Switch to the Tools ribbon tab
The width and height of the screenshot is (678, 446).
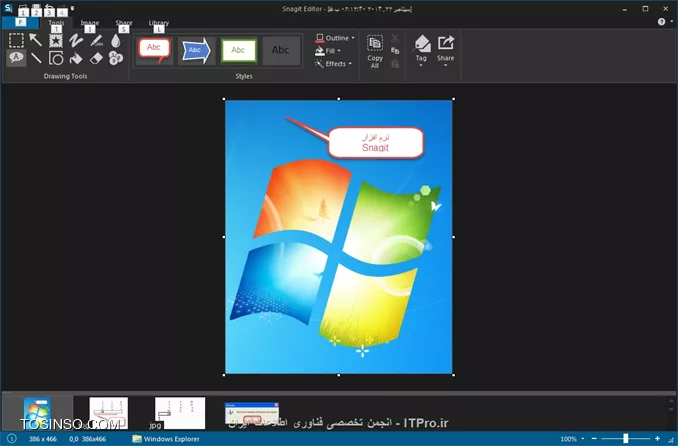pos(56,22)
